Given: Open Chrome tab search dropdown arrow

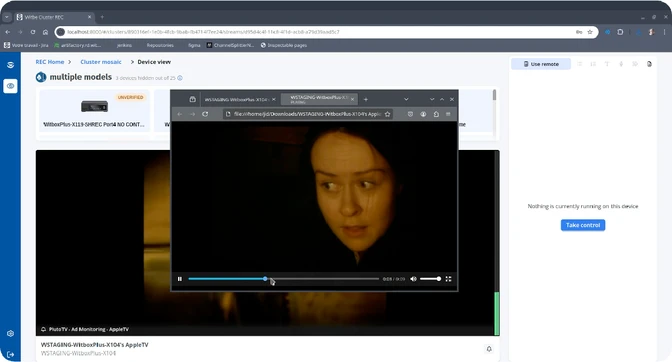Looking at the screenshot, I should coord(7,17).
